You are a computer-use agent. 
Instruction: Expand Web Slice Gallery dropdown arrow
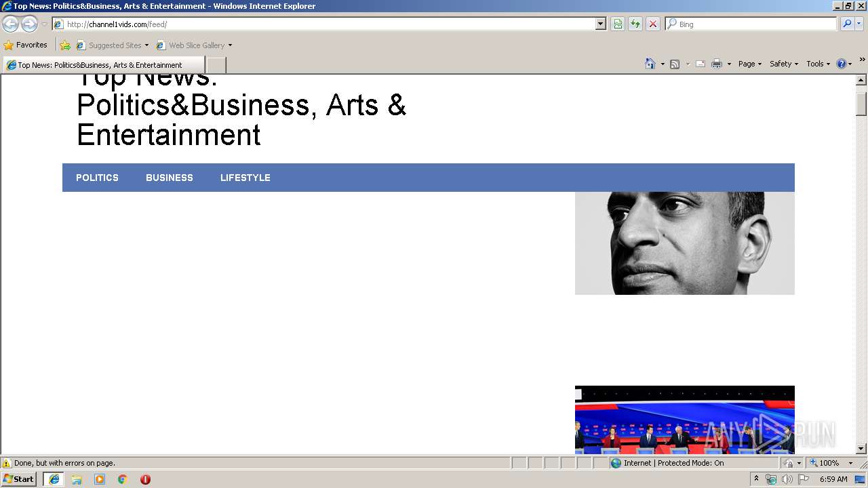(x=230, y=45)
